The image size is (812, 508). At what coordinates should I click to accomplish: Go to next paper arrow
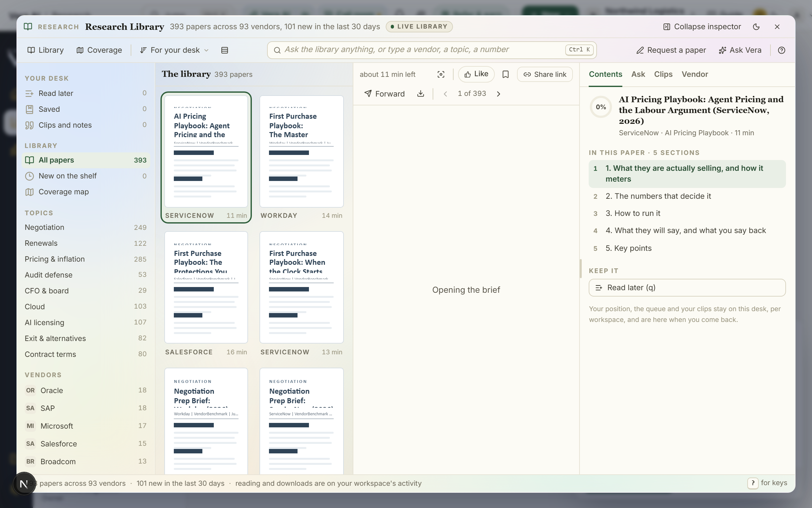(x=498, y=94)
